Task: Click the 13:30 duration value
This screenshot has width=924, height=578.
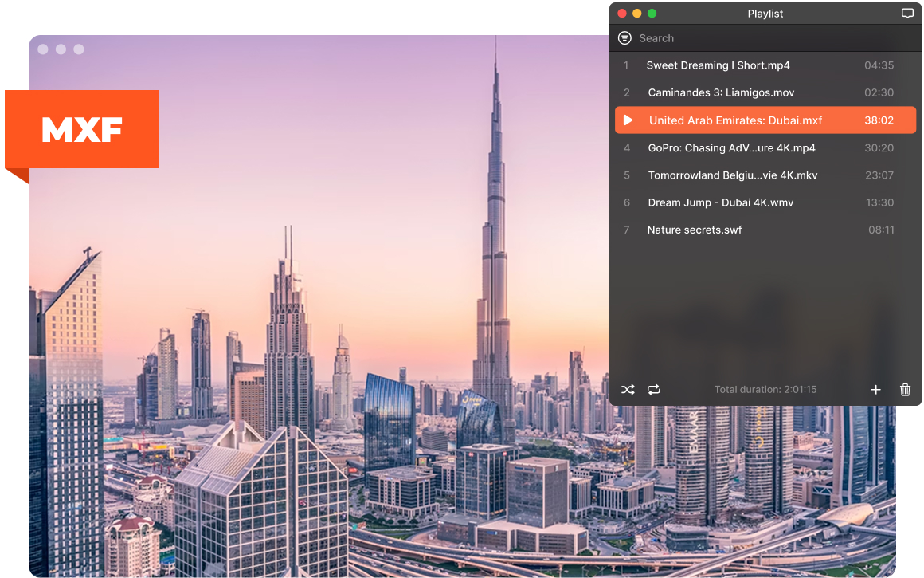Action: [879, 202]
